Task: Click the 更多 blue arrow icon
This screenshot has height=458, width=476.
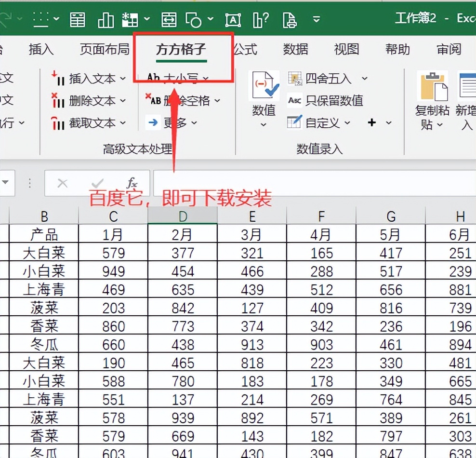Action: 153,122
